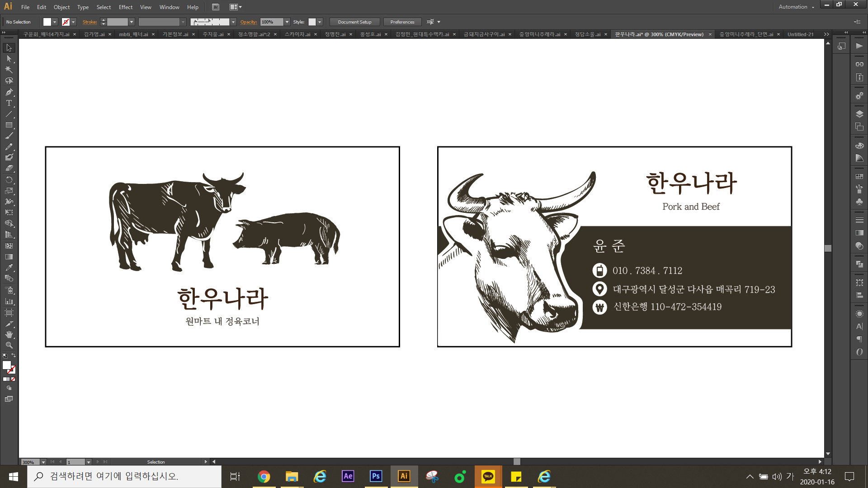Open the stroke color dropdown
This screenshot has height=488, width=868.
[73, 22]
